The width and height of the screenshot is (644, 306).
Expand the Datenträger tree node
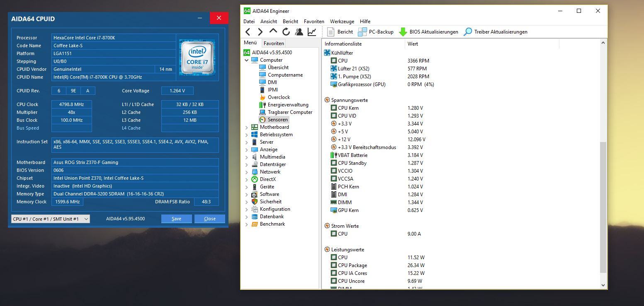coord(247,165)
